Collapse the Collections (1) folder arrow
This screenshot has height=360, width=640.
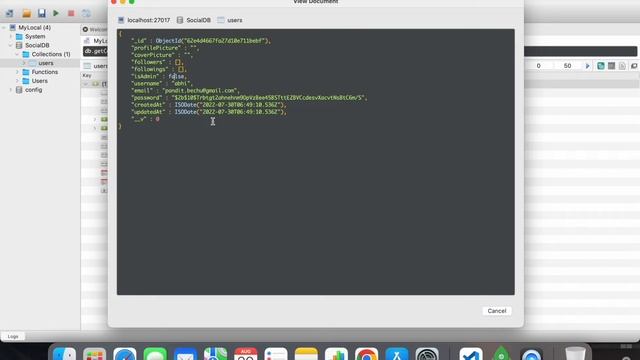pos(17,54)
